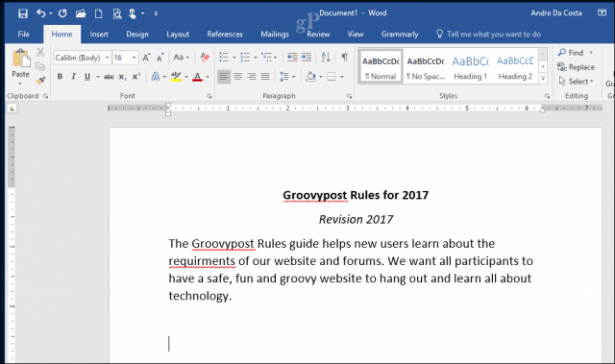The image size is (615, 364).
Task: Toggle Subscript formatting
Action: coord(123,77)
